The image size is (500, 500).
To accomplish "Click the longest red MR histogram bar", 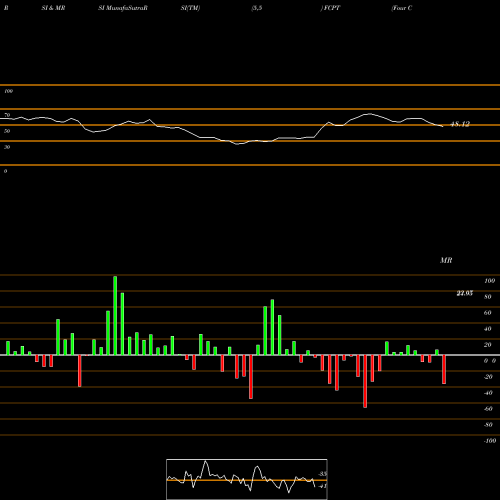I will pos(365,381).
